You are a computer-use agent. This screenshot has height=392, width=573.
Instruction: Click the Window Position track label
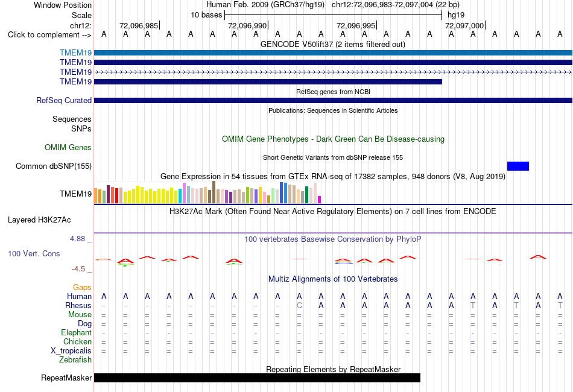pyautogui.click(x=63, y=5)
